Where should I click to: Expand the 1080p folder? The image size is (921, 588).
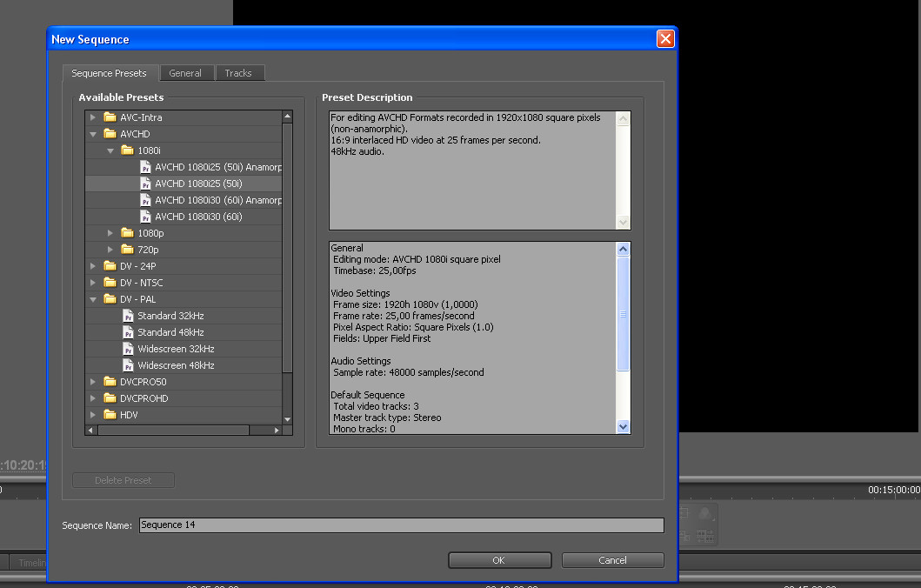pyautogui.click(x=110, y=233)
